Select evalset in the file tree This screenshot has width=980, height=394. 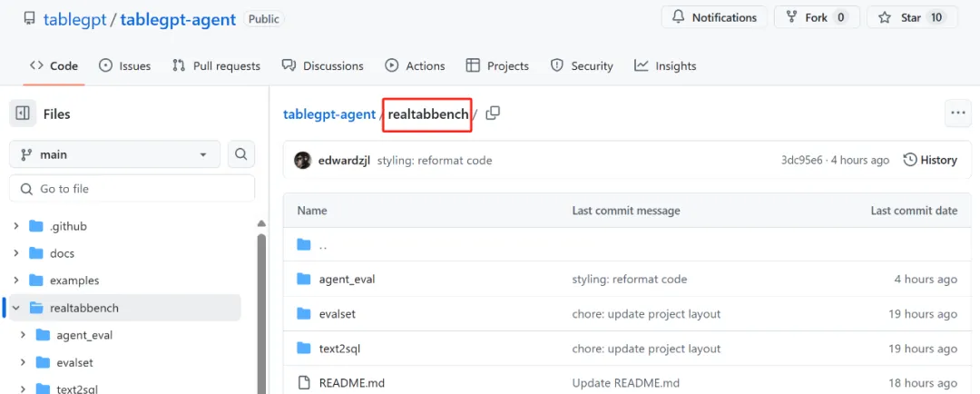coord(74,362)
